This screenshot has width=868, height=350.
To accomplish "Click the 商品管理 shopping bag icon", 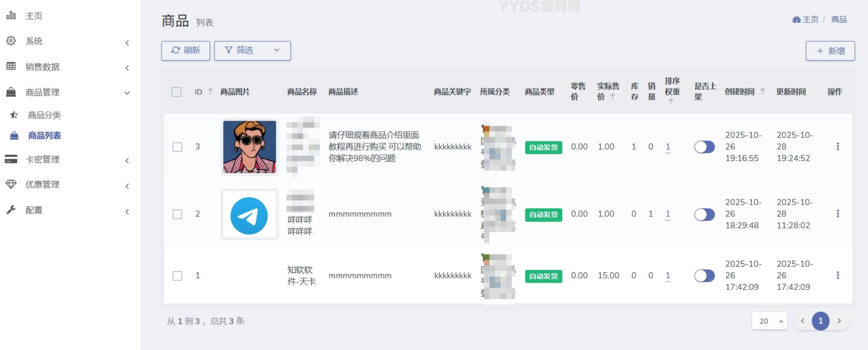I will tap(11, 92).
